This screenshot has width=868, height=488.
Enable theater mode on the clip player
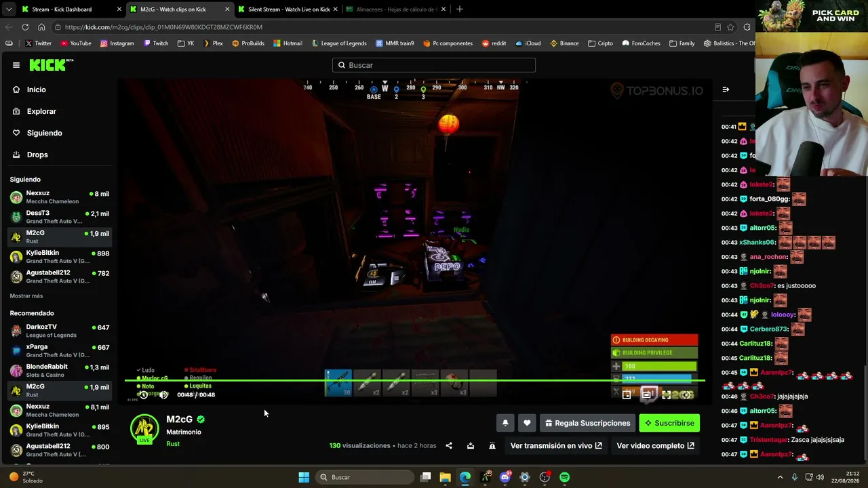click(647, 394)
